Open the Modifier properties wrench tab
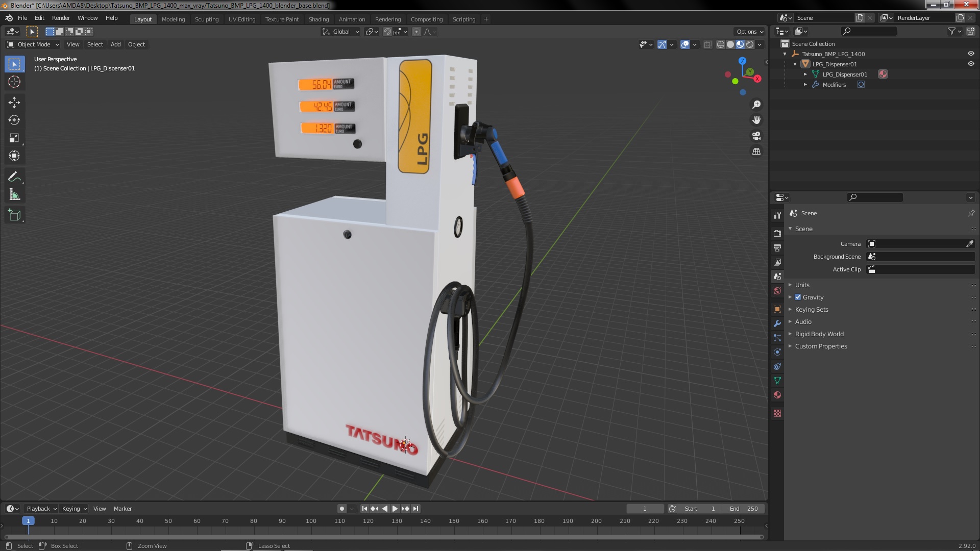 (777, 323)
